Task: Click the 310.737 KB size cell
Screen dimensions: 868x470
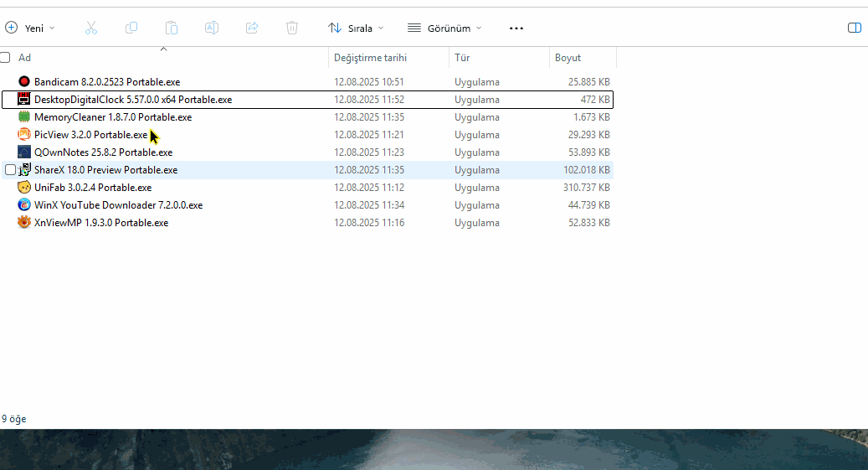Action: (587, 188)
